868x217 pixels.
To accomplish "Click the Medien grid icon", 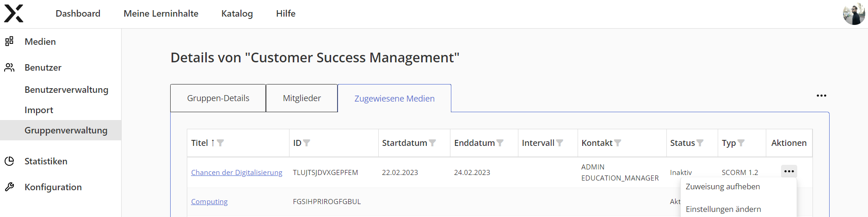I will click(9, 42).
